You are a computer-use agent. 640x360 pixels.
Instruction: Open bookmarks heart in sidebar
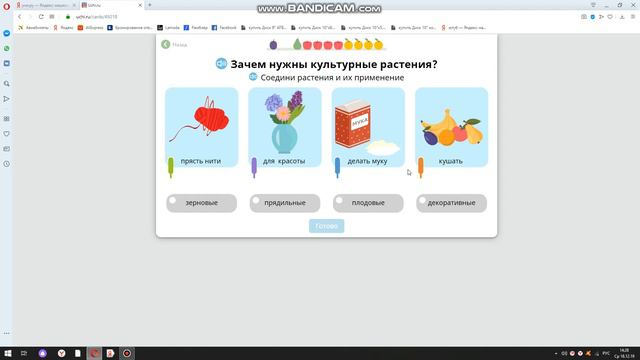click(x=7, y=134)
